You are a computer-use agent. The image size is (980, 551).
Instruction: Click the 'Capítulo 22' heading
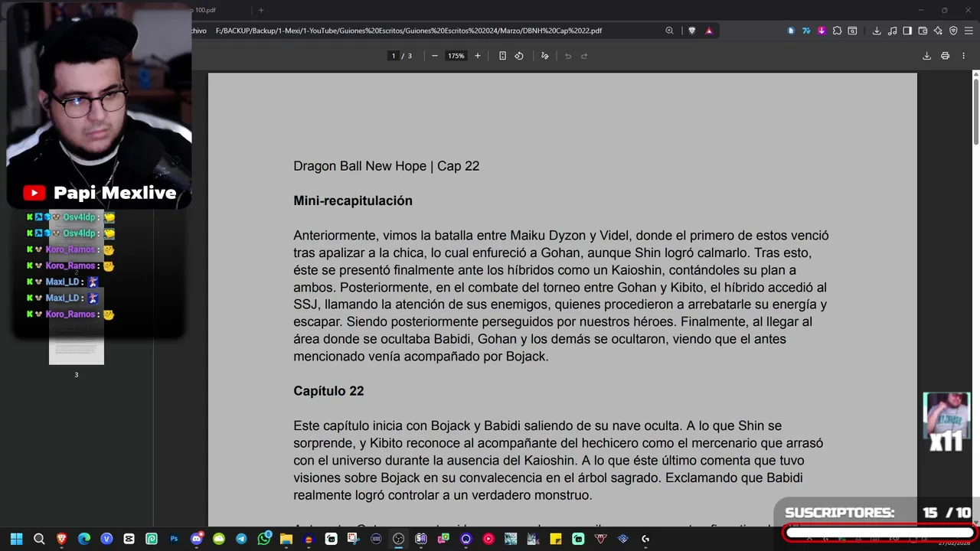tap(328, 391)
